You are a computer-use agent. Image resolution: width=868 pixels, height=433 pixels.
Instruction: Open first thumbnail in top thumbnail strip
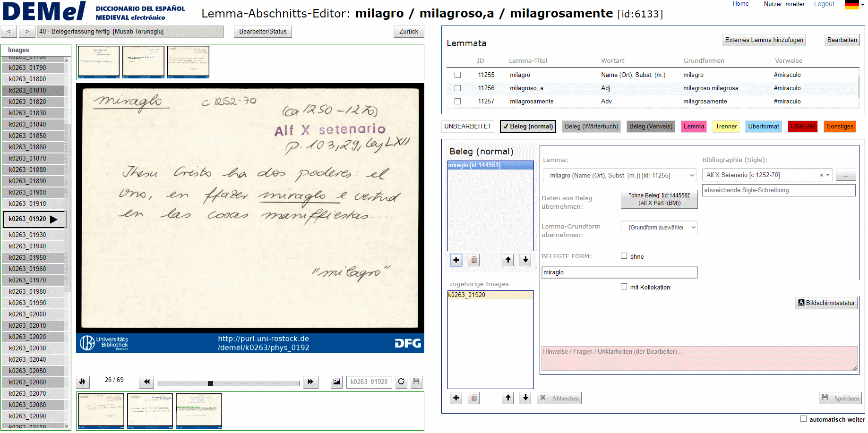coord(98,62)
